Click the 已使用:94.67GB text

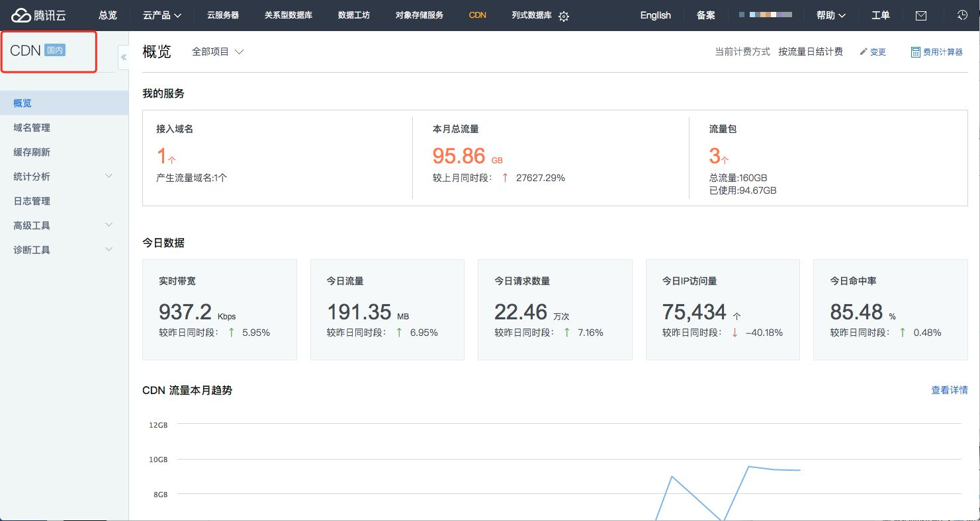pyautogui.click(x=742, y=190)
